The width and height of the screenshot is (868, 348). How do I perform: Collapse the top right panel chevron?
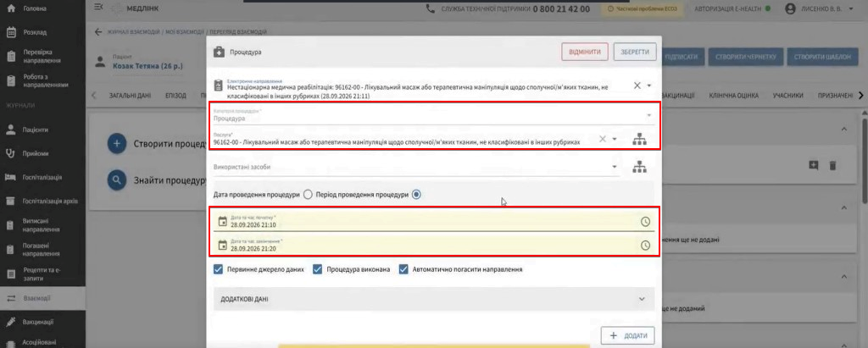point(844,130)
